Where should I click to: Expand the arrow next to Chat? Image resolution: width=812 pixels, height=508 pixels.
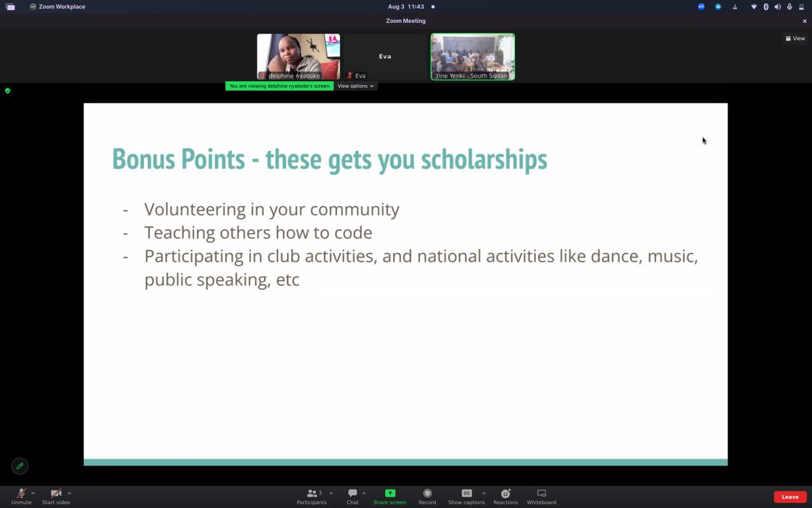click(x=364, y=493)
